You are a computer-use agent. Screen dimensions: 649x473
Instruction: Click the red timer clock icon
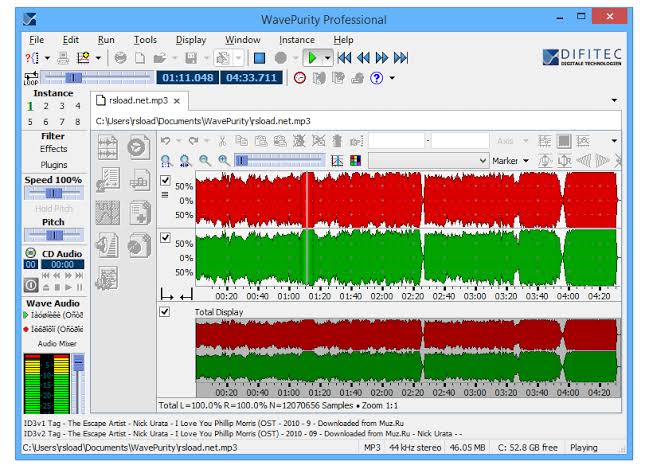coord(300,78)
